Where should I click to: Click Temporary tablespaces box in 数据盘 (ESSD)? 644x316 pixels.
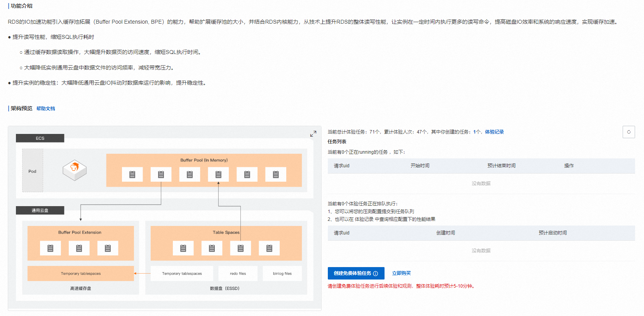pos(182,273)
